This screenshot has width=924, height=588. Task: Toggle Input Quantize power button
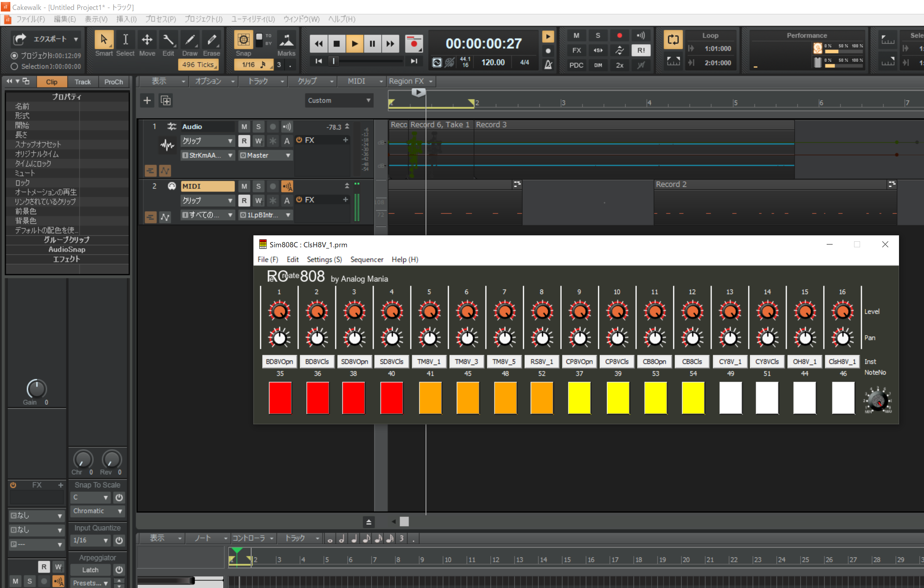(x=119, y=541)
